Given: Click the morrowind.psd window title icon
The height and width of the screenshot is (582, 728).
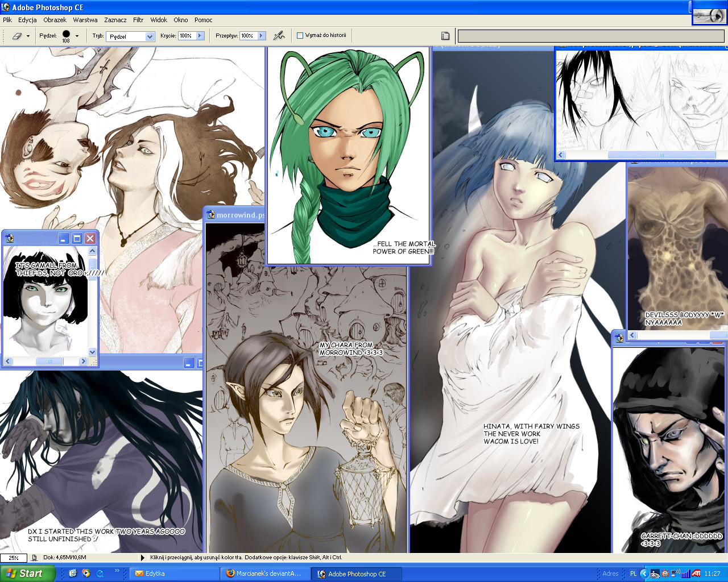Looking at the screenshot, I should click(x=211, y=215).
